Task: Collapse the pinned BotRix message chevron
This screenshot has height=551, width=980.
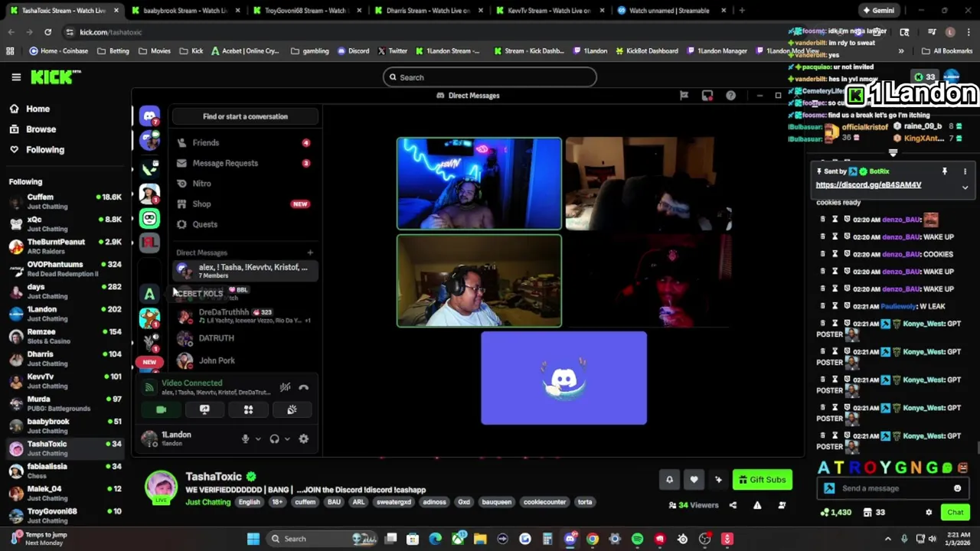Action: tap(965, 187)
